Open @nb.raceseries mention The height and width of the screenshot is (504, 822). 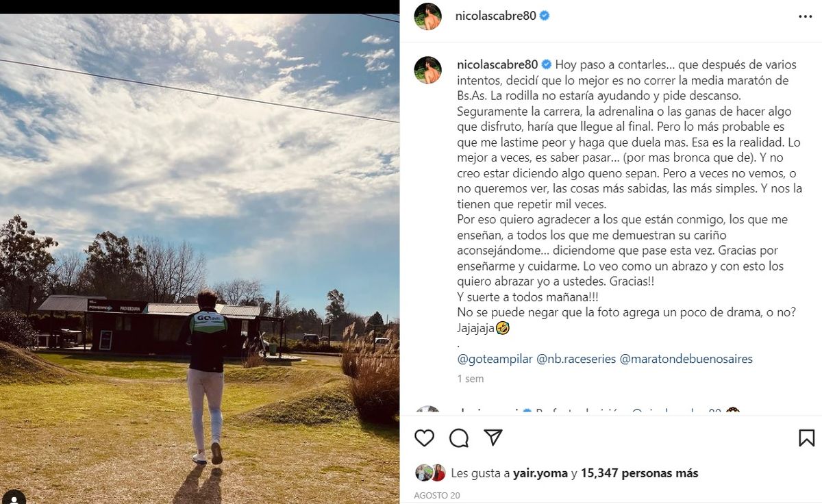(576, 359)
